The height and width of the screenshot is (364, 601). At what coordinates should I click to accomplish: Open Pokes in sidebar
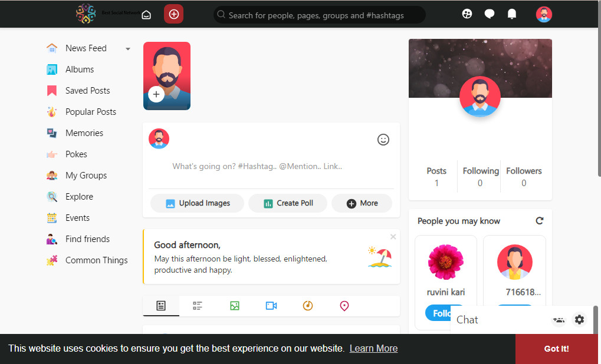(76, 154)
